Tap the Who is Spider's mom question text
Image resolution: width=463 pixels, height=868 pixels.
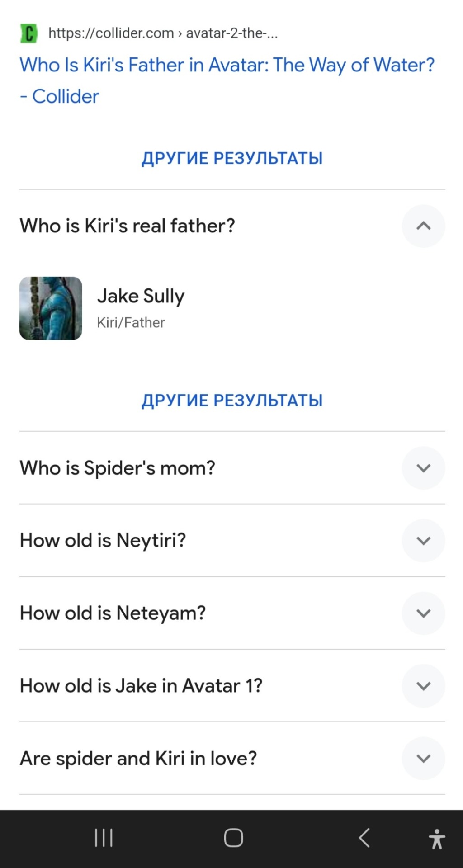[x=117, y=468]
